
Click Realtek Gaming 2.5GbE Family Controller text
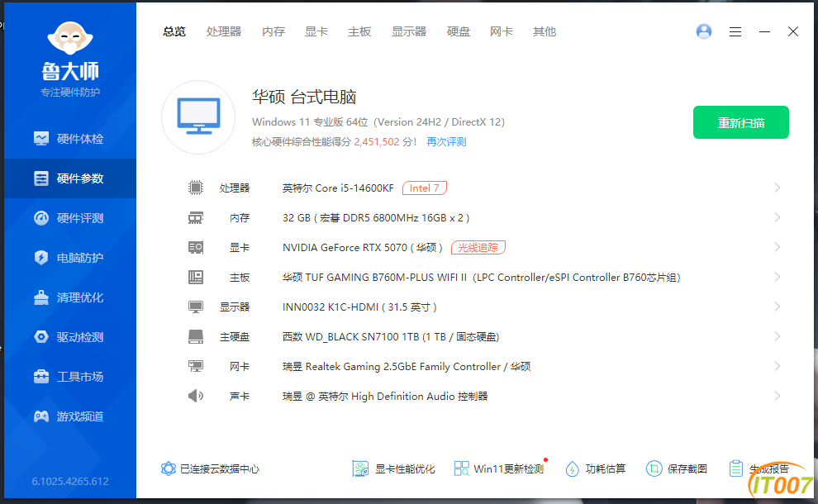click(402, 366)
